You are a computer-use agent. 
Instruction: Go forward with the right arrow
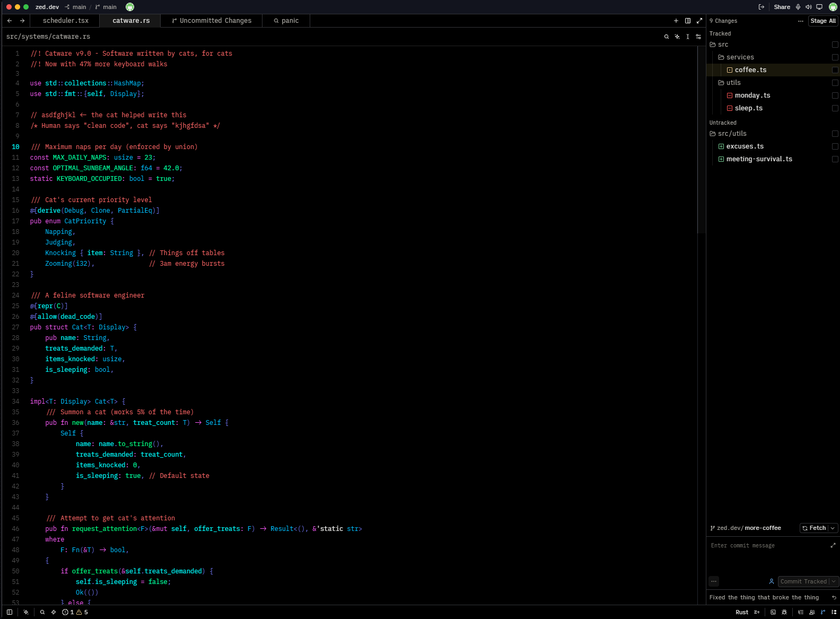(22, 21)
